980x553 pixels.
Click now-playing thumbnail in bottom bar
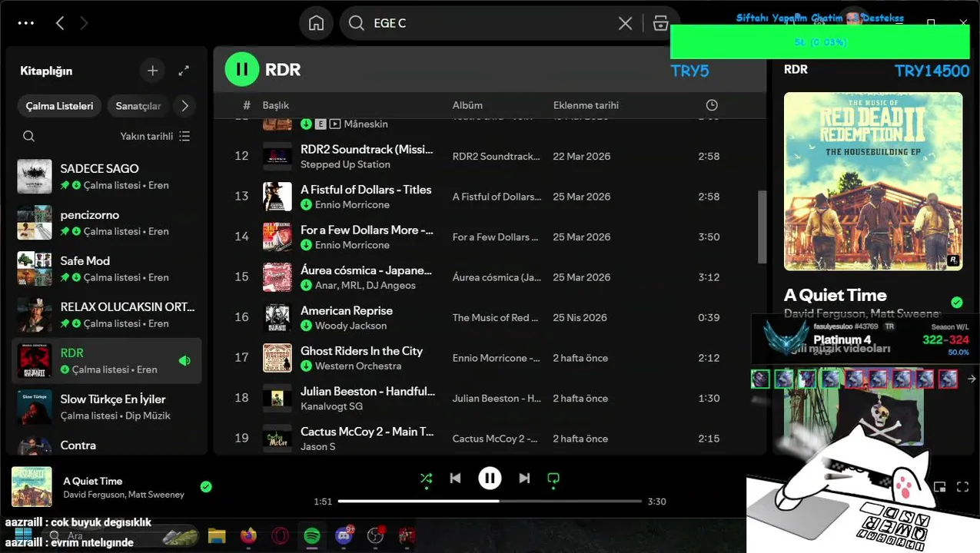pyautogui.click(x=32, y=486)
